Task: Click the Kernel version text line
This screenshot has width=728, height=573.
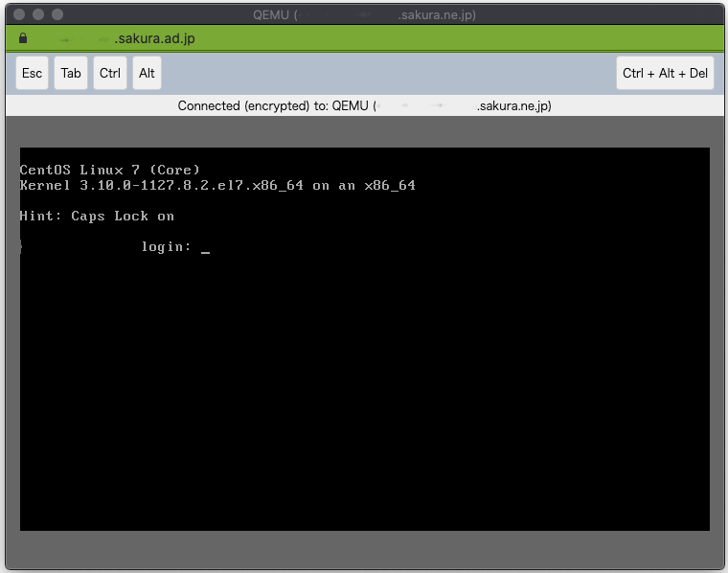Action: [217, 185]
